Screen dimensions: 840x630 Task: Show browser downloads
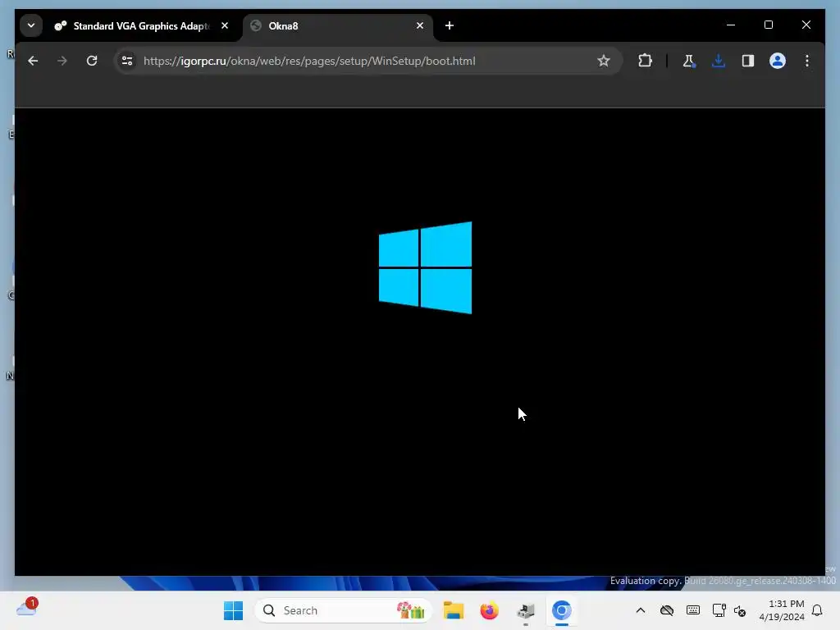719,61
